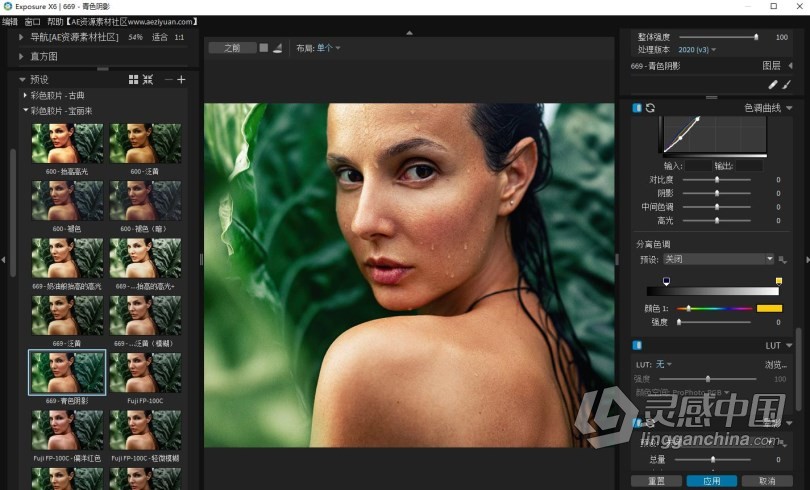Select the 669 - 青色阴影 preset thumbnail
The height and width of the screenshot is (490, 810).
(x=67, y=372)
